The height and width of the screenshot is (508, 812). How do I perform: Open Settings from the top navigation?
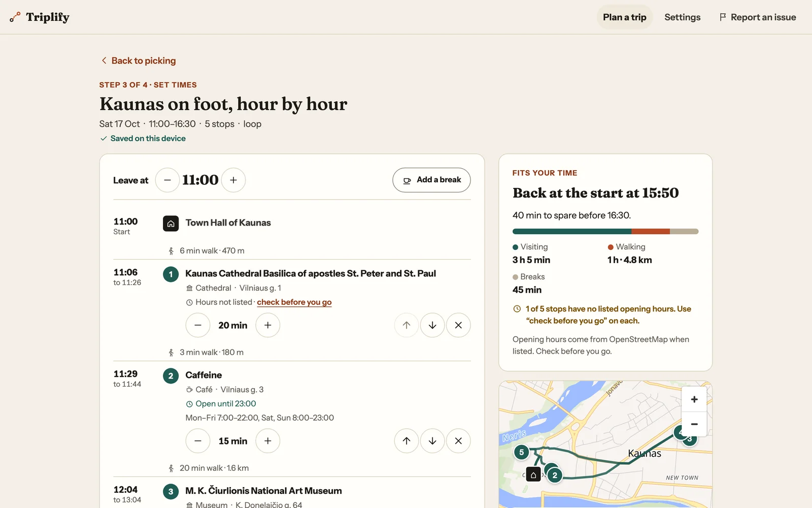683,17
